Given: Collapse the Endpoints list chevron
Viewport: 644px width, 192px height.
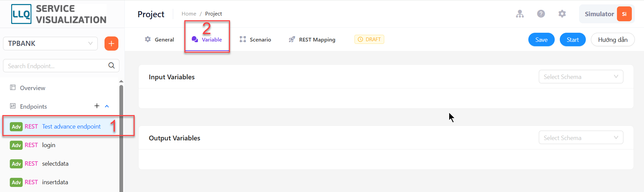Looking at the screenshot, I should (x=107, y=106).
